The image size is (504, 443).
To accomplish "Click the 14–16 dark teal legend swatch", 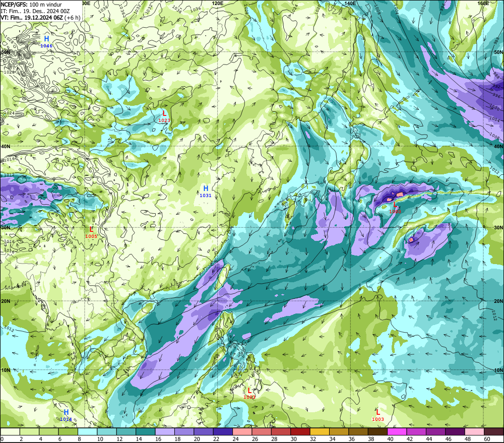I will pyautogui.click(x=146, y=431).
